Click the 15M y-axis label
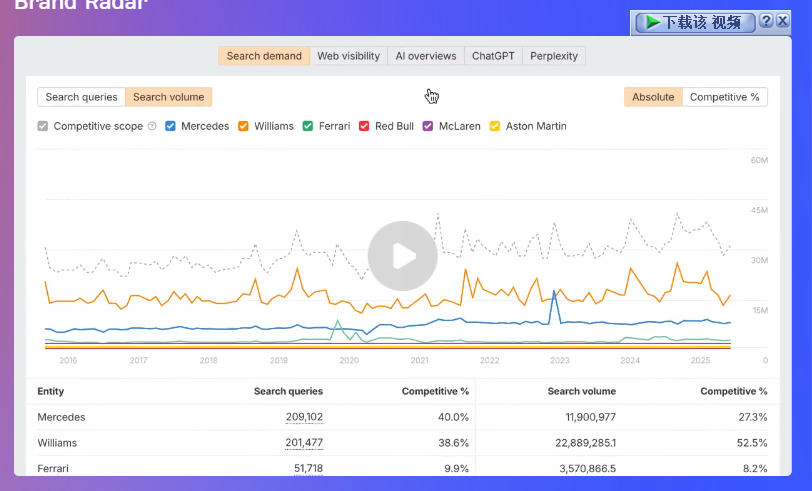 (x=760, y=311)
